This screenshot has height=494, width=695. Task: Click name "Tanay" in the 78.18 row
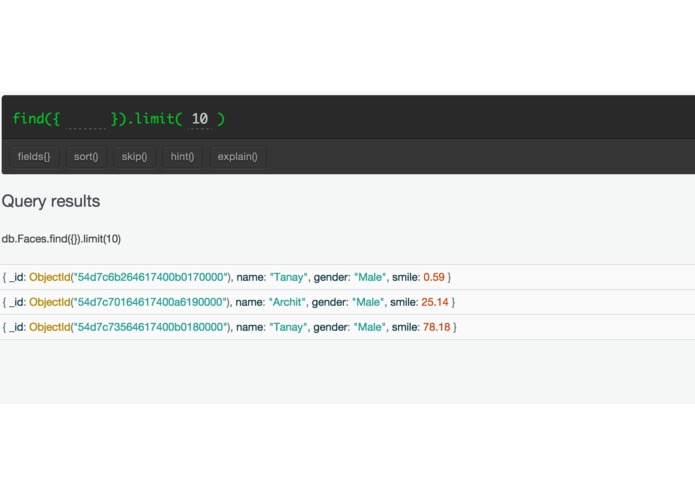point(288,327)
